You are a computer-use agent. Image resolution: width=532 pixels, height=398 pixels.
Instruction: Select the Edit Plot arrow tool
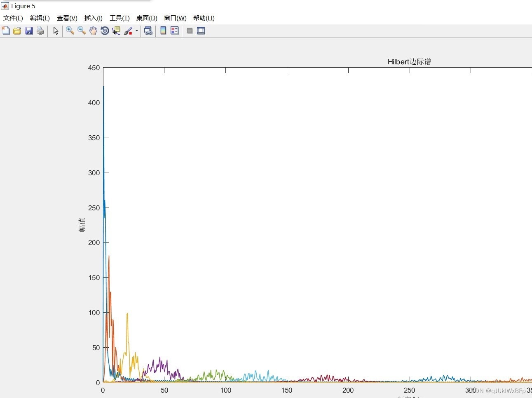56,31
